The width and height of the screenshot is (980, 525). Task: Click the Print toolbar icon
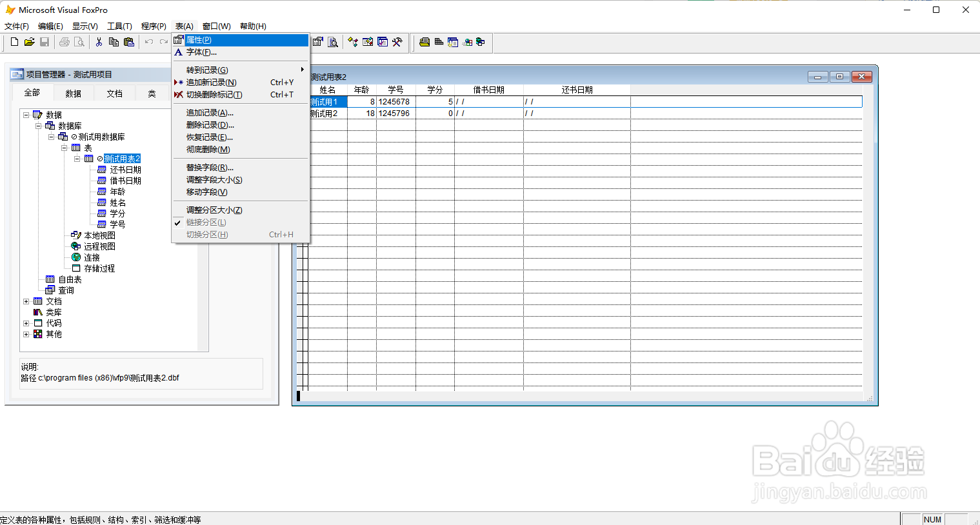(x=65, y=42)
